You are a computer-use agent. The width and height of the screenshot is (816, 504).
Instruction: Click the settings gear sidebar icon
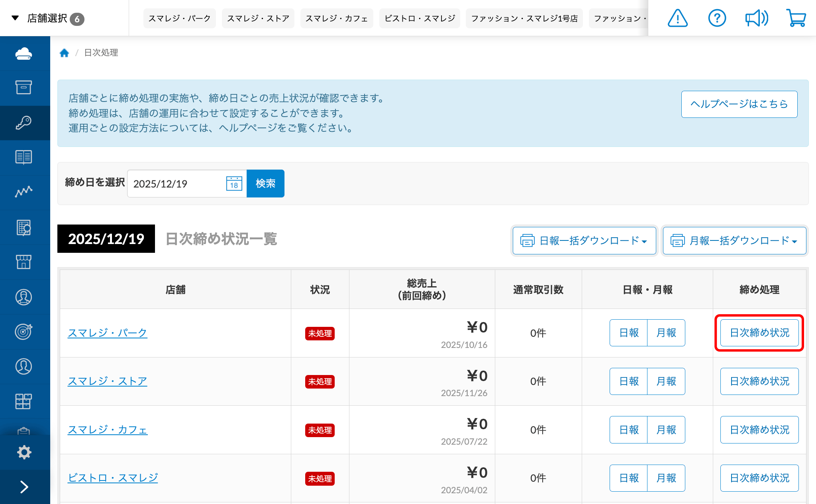point(24,452)
